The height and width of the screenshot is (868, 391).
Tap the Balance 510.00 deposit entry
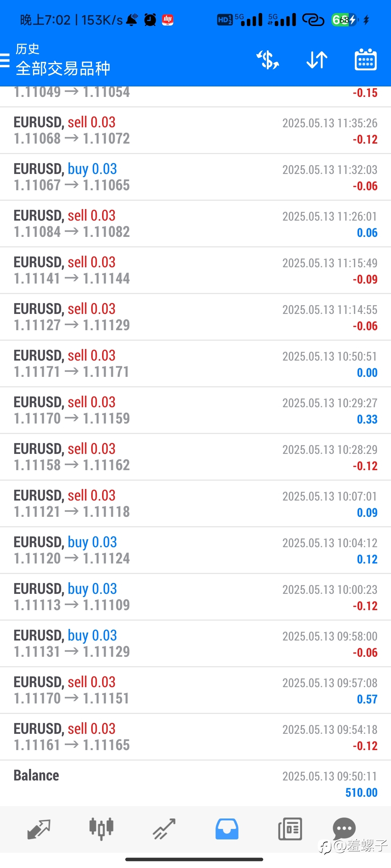click(x=195, y=783)
